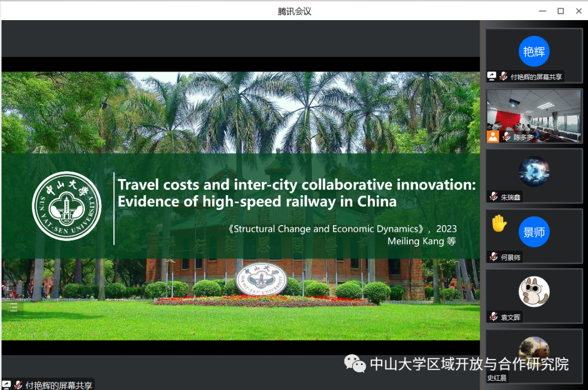The image size is (588, 390).
Task: Click muted microphone icon in bottom-left label
Action: pyautogui.click(x=19, y=385)
